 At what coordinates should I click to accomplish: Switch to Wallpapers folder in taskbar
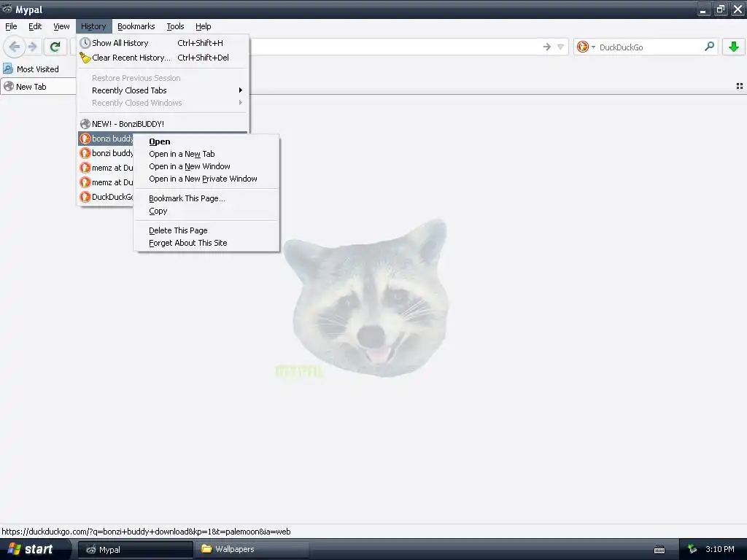252,549
